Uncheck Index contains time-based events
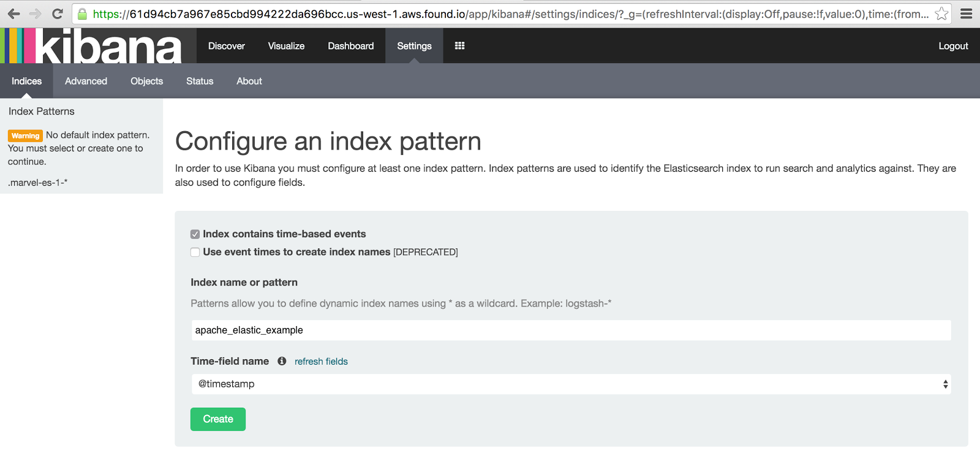 coord(195,234)
